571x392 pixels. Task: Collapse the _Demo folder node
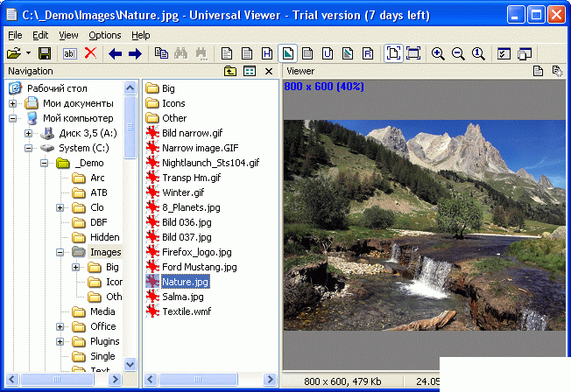[44, 163]
